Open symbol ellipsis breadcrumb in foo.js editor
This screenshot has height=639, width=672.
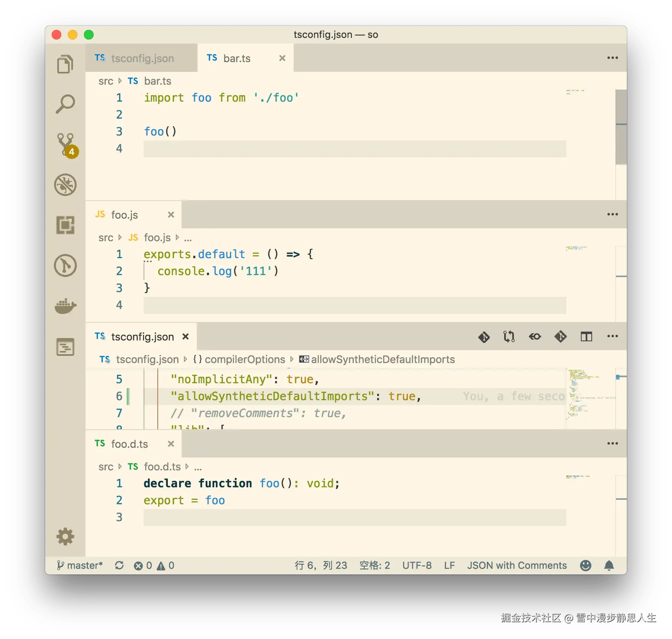[x=188, y=238]
